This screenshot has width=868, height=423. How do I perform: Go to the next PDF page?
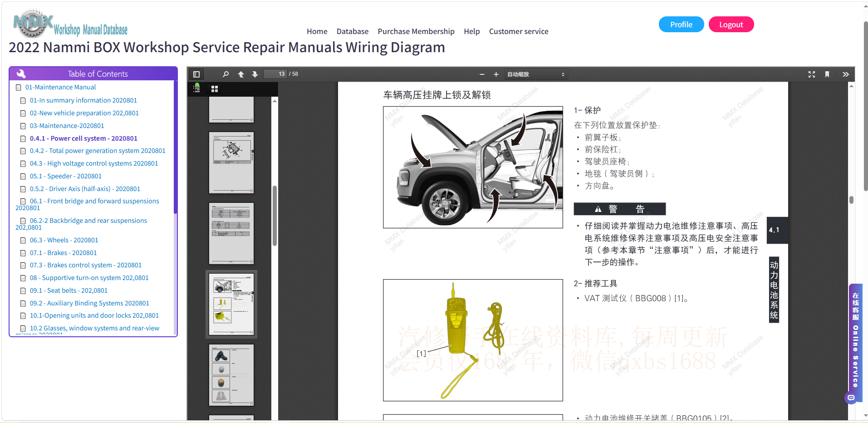pos(255,74)
